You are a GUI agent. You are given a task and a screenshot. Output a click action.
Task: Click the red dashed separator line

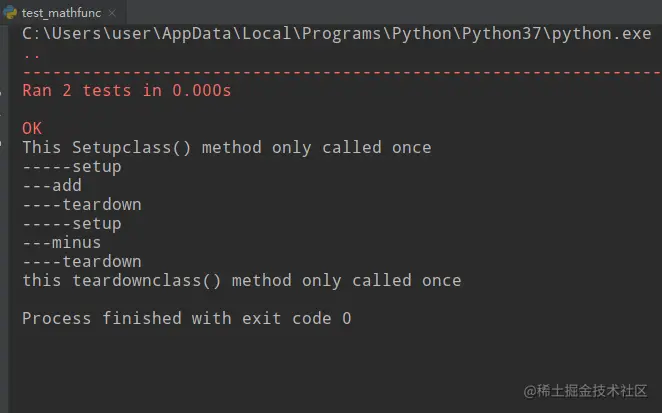tap(340, 72)
